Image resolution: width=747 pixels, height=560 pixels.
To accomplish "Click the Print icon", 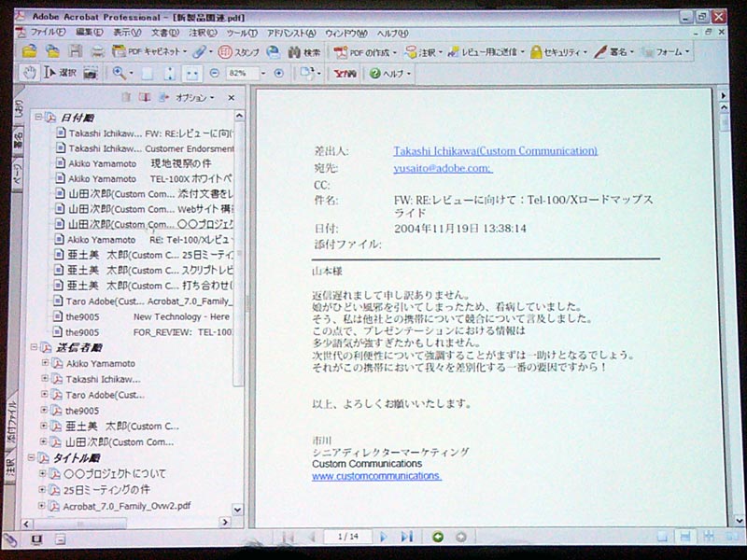I will pyautogui.click(x=97, y=51).
